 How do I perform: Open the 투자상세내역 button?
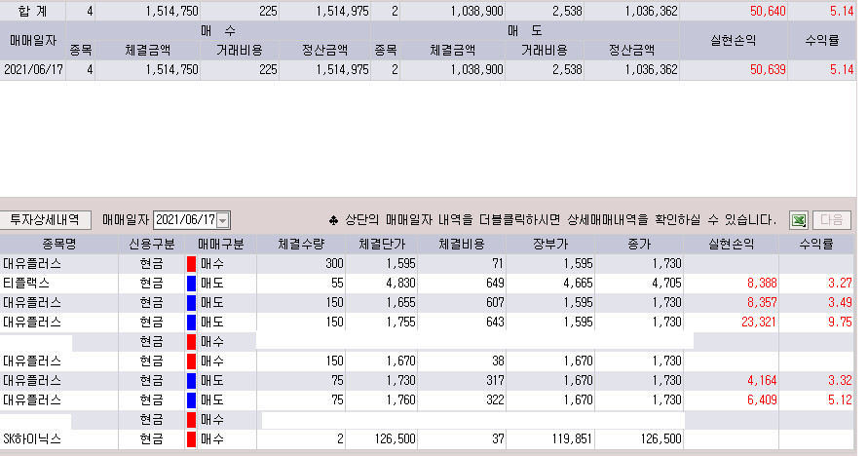click(46, 219)
